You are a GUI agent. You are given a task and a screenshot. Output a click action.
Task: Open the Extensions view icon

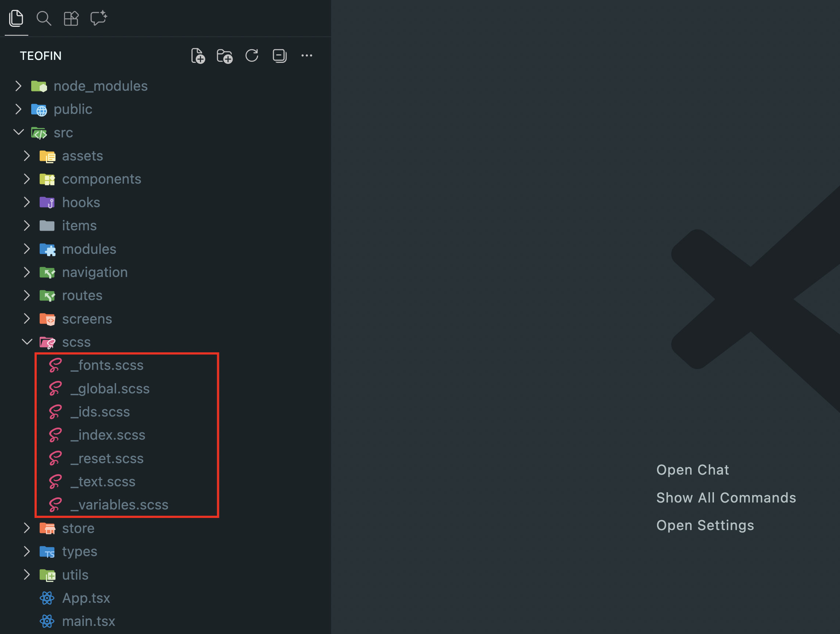click(71, 18)
